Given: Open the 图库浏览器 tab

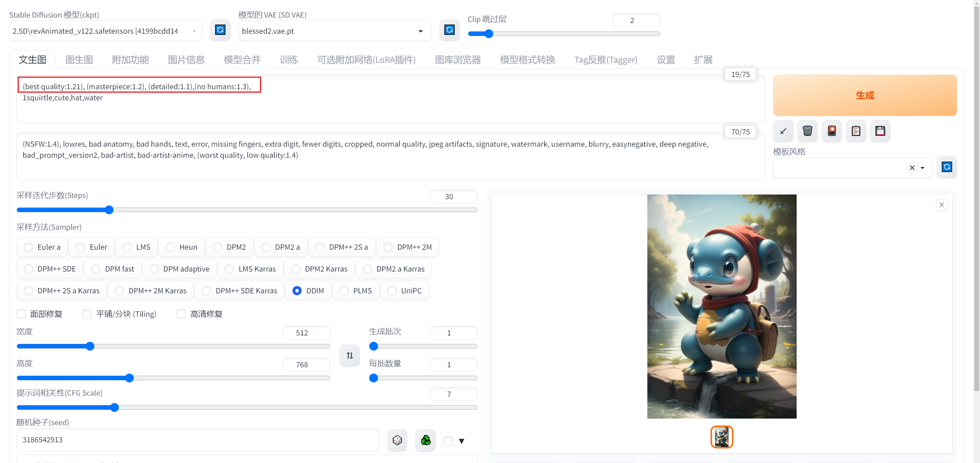Looking at the screenshot, I should tap(458, 60).
